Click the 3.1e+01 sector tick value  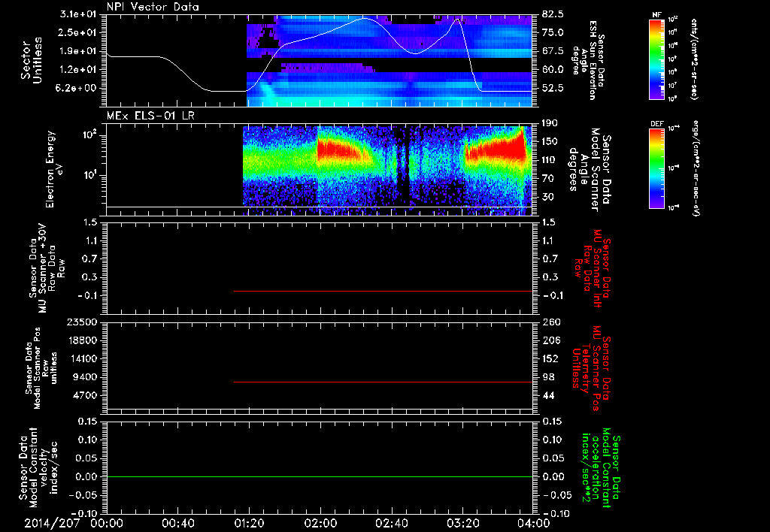78,14
